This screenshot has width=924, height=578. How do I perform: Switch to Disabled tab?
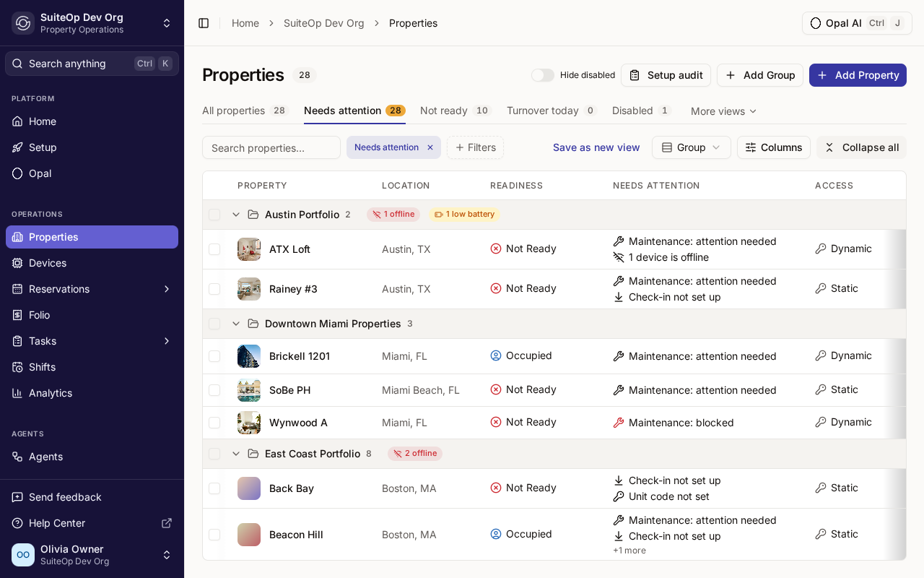pyautogui.click(x=642, y=111)
